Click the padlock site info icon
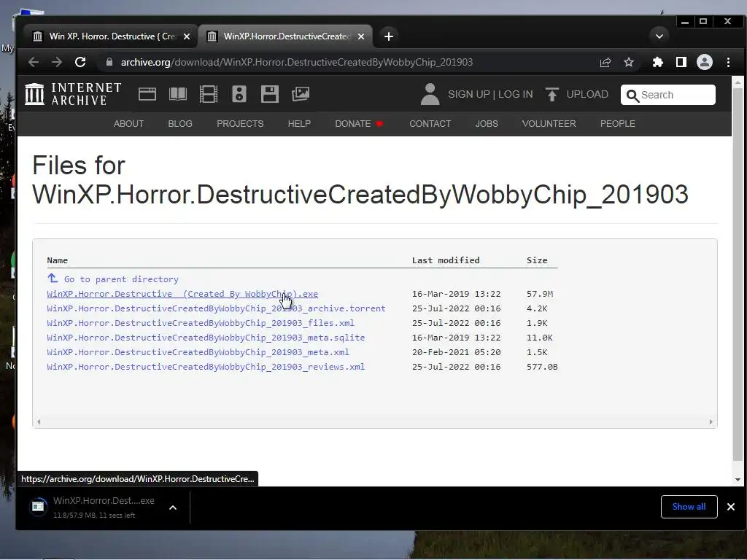747x560 pixels. pyautogui.click(x=109, y=62)
